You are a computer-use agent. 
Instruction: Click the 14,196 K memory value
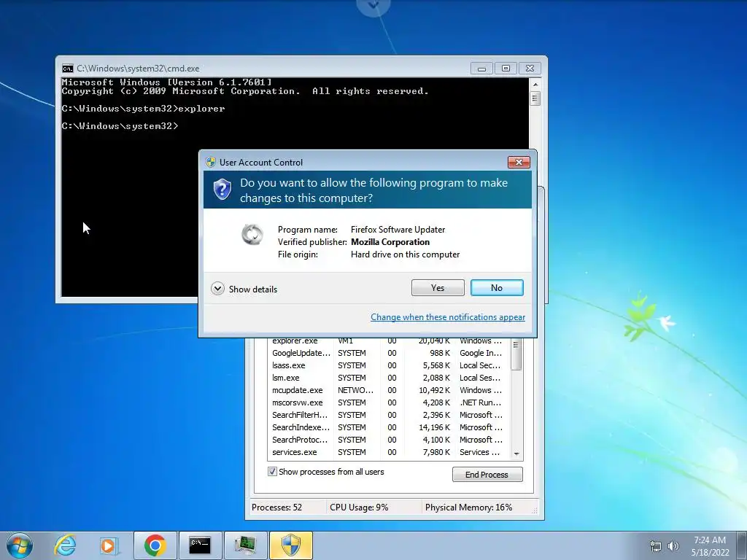pos(434,427)
